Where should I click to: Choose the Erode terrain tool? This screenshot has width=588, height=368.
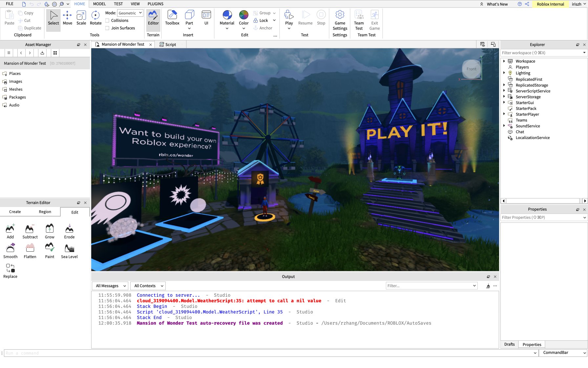tap(69, 231)
